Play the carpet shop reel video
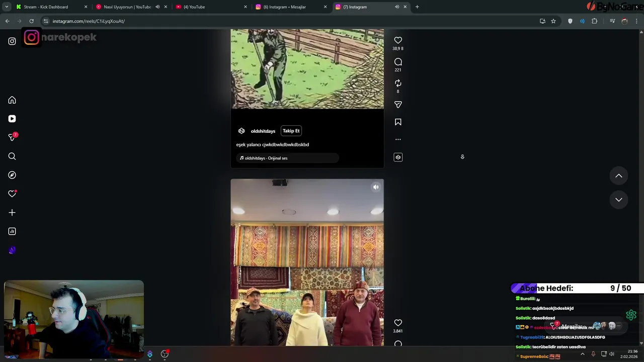 tap(307, 262)
